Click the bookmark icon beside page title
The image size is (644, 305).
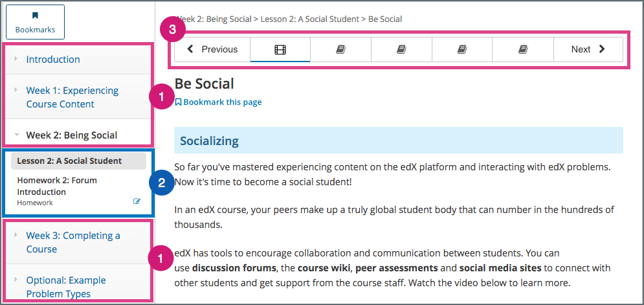coord(179,102)
